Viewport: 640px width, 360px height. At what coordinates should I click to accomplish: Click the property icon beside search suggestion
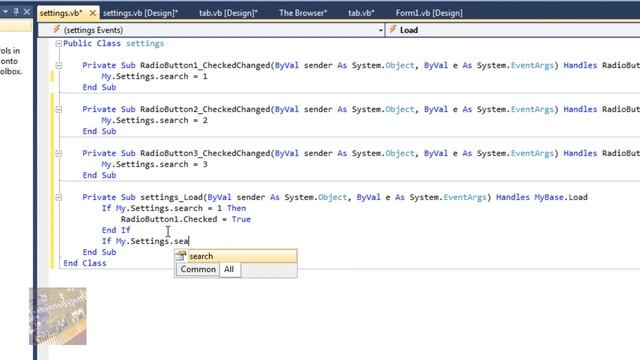[181, 256]
